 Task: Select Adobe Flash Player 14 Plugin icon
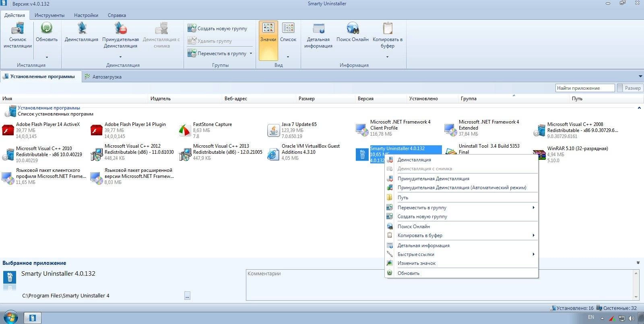coord(97,131)
